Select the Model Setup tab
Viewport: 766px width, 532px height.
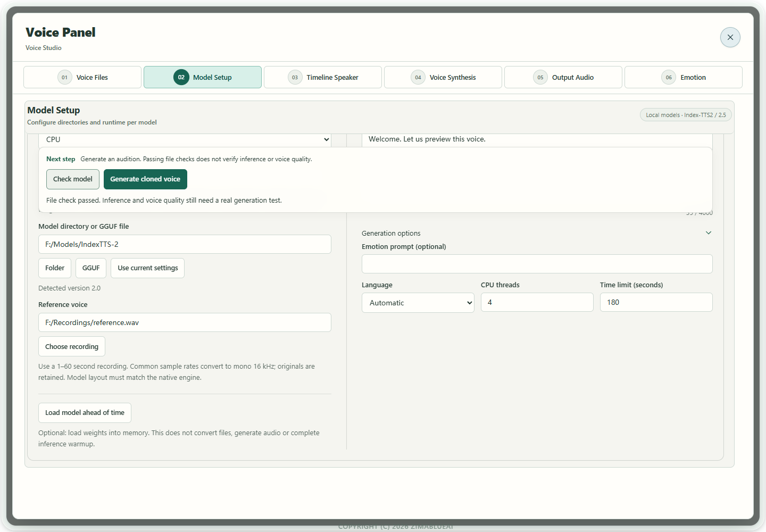[x=203, y=77]
